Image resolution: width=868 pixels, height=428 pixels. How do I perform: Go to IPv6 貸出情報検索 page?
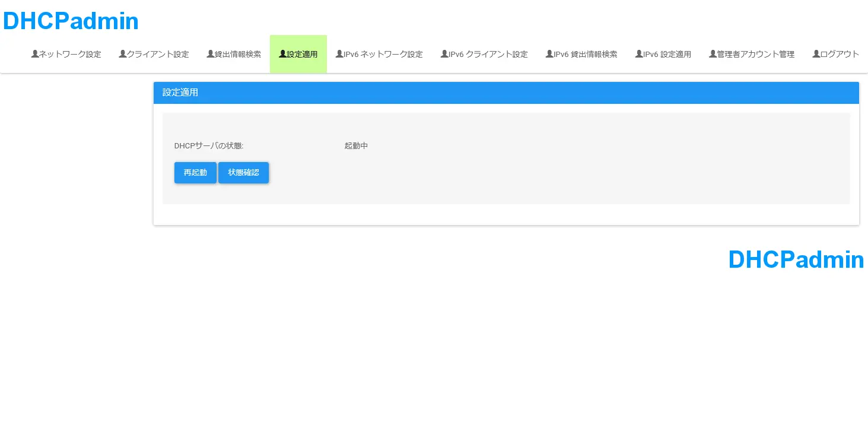click(581, 54)
